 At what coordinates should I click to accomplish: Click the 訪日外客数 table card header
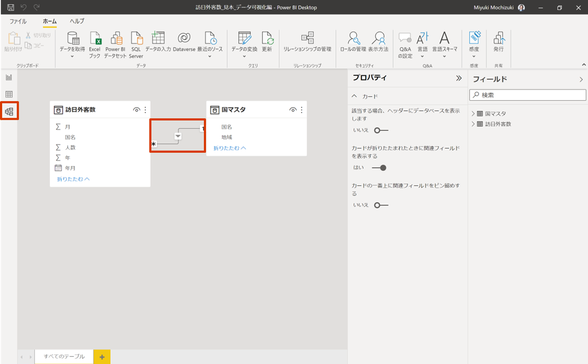(100, 110)
